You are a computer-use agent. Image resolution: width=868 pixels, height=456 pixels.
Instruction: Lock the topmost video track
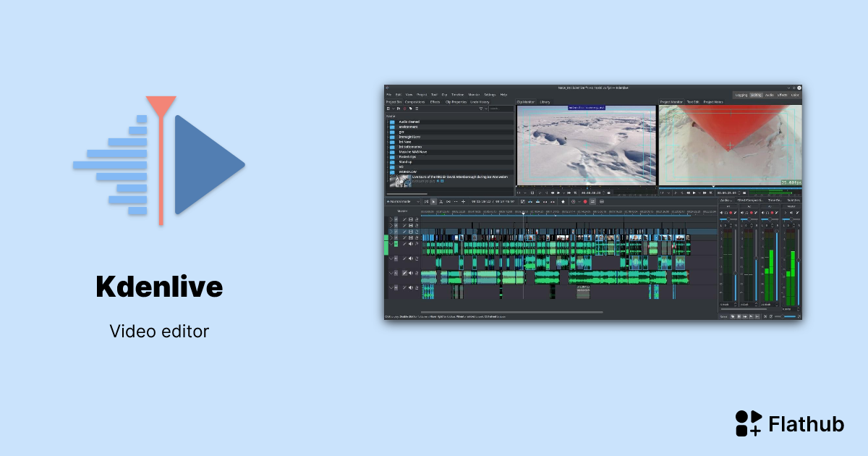(x=416, y=219)
